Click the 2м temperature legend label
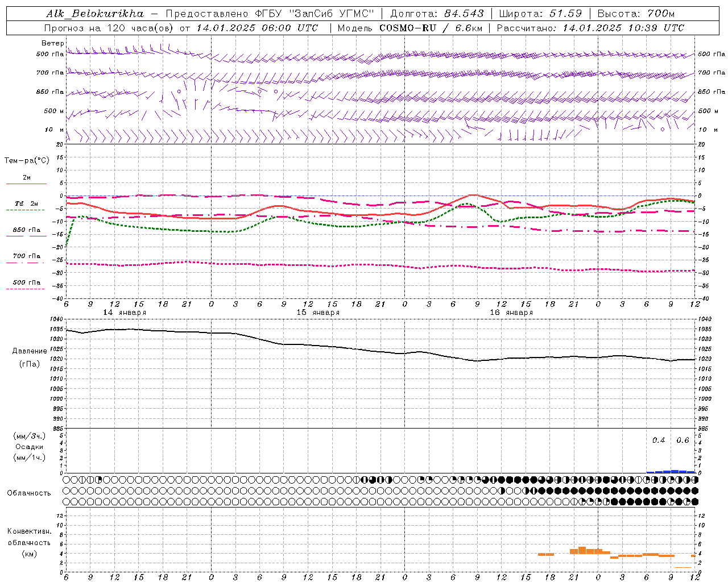This screenshot has height=582, width=728. click(27, 178)
